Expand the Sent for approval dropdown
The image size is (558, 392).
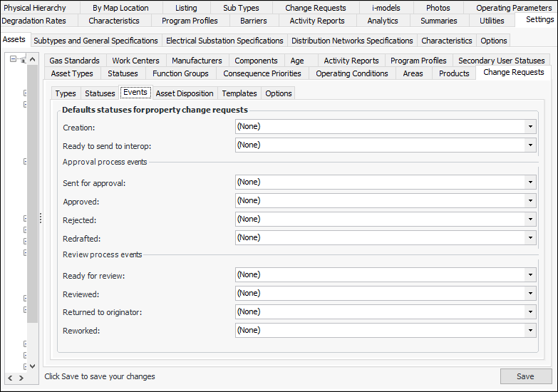pyautogui.click(x=530, y=182)
